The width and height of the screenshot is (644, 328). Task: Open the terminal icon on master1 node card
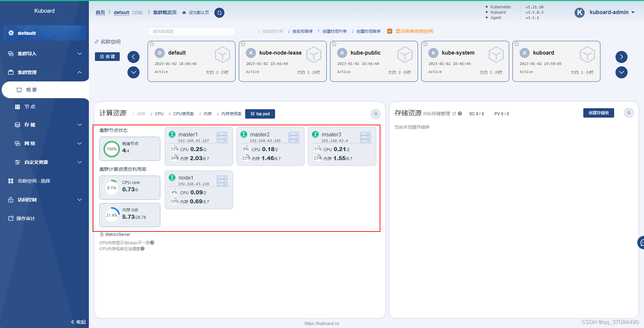[x=222, y=137]
